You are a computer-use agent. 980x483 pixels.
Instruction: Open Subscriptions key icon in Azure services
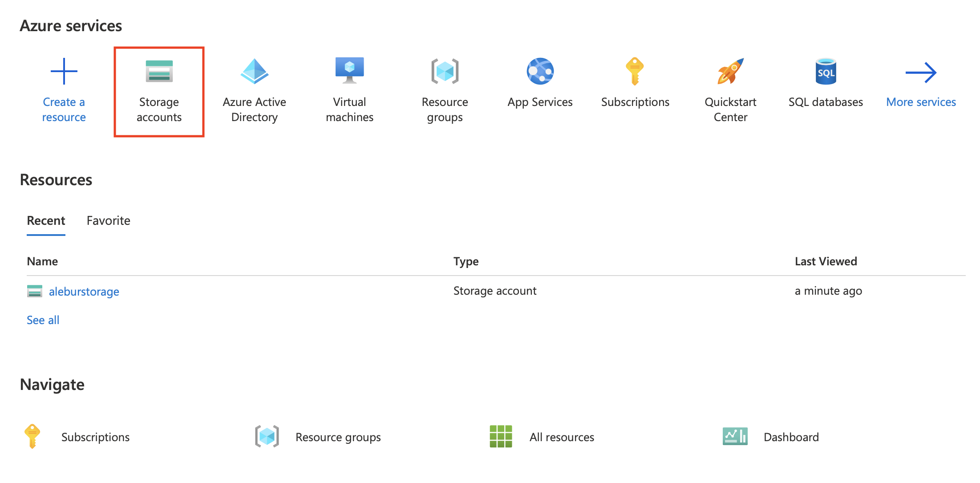(635, 71)
